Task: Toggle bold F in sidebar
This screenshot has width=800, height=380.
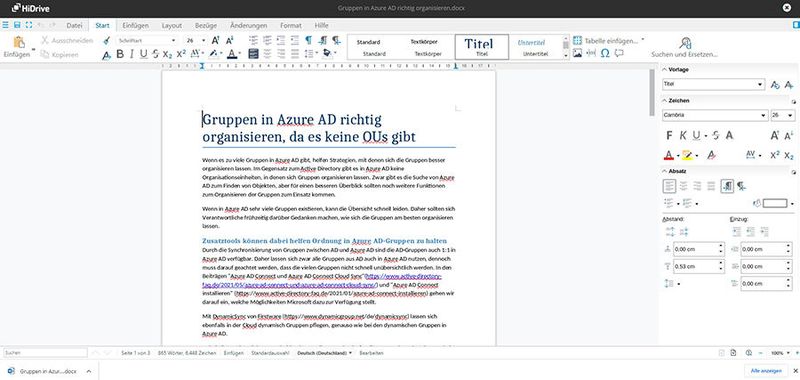Action: point(669,135)
